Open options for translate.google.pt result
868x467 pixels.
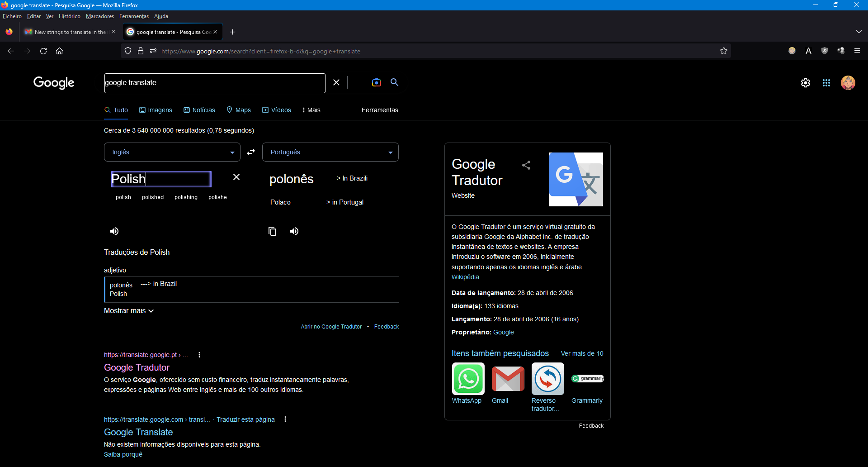click(199, 355)
